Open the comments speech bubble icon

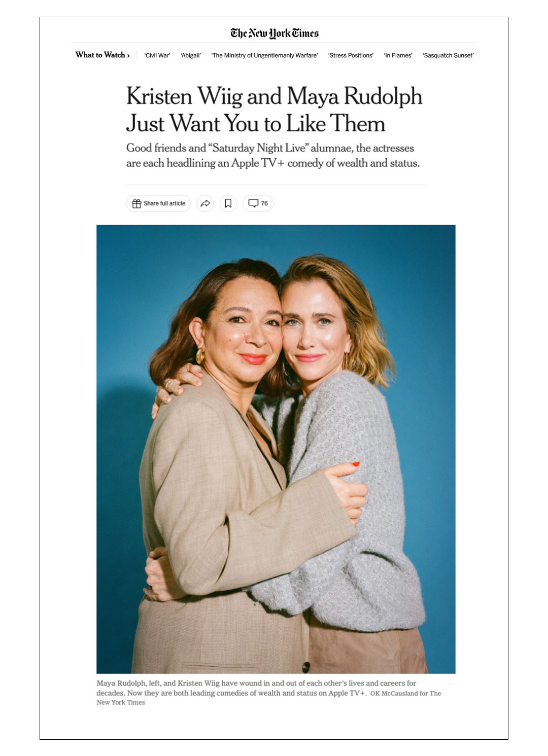253,203
